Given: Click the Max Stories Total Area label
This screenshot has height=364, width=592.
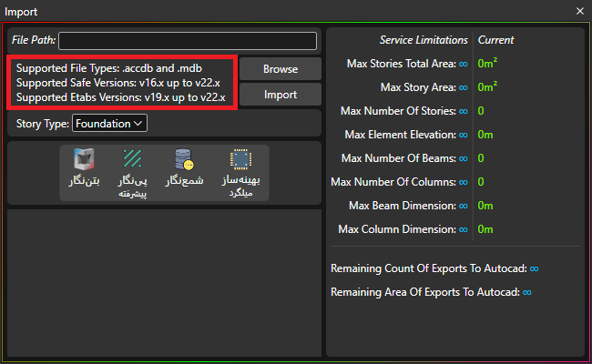Looking at the screenshot, I should tap(402, 64).
